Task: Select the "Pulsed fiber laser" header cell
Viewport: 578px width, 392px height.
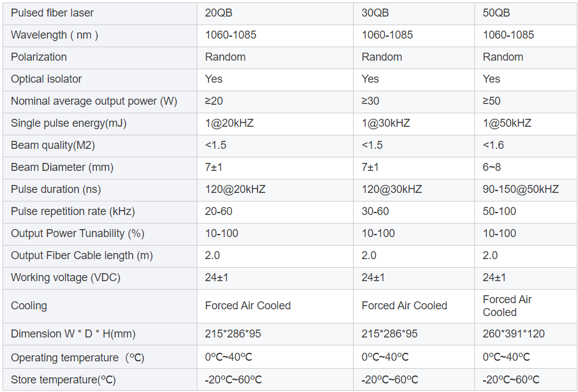Action: point(53,13)
